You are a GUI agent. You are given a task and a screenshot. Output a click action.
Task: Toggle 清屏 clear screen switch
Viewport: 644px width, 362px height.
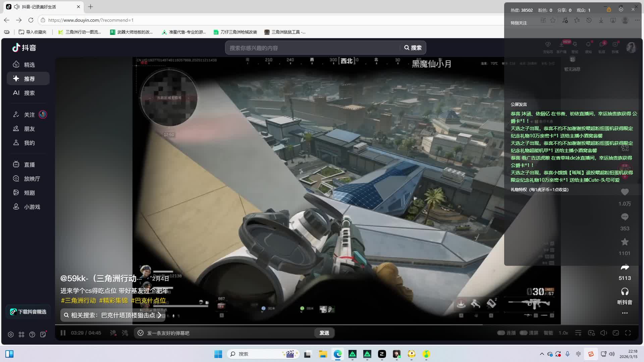524,333
